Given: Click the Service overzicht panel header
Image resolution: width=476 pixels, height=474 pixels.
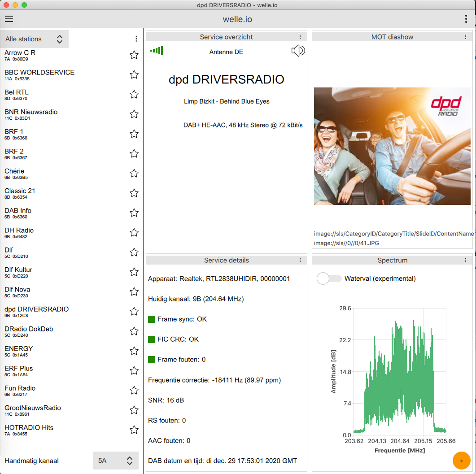Looking at the screenshot, I should pyautogui.click(x=226, y=37).
